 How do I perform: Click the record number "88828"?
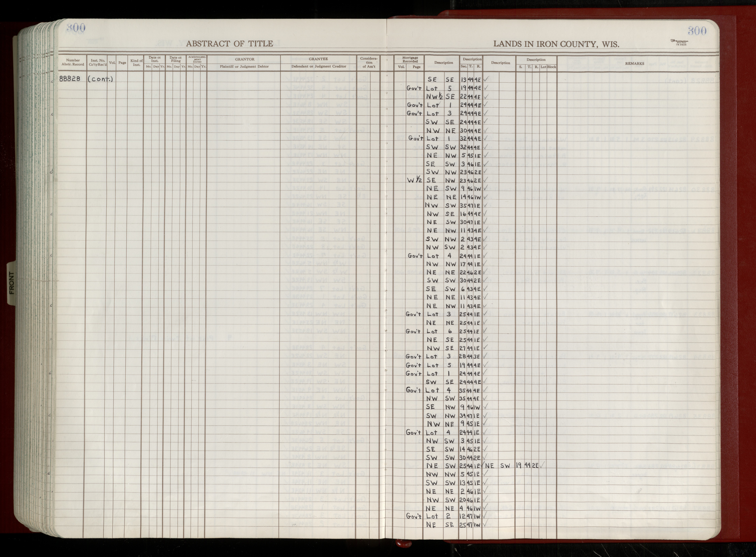(x=70, y=79)
